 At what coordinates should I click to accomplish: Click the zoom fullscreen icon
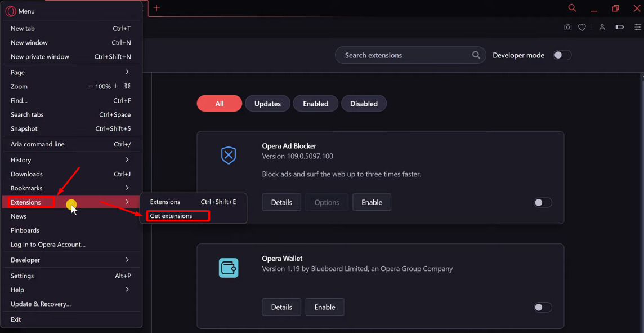click(x=127, y=86)
